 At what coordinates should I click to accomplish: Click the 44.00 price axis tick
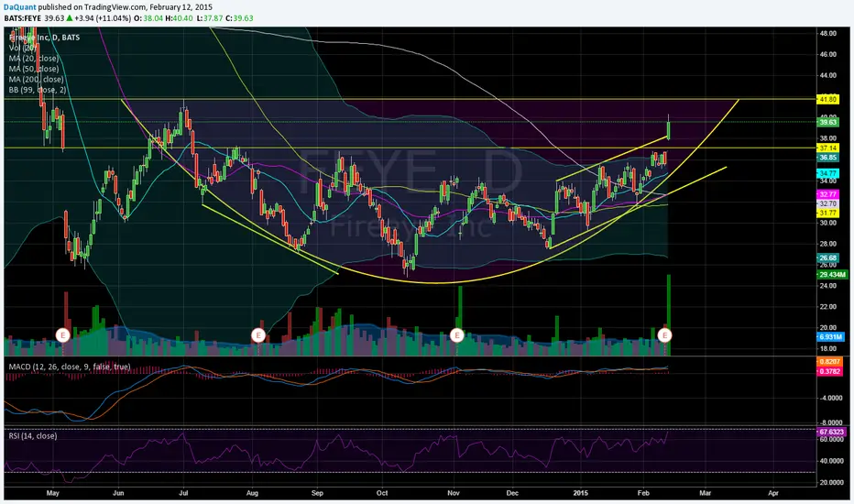pos(827,75)
